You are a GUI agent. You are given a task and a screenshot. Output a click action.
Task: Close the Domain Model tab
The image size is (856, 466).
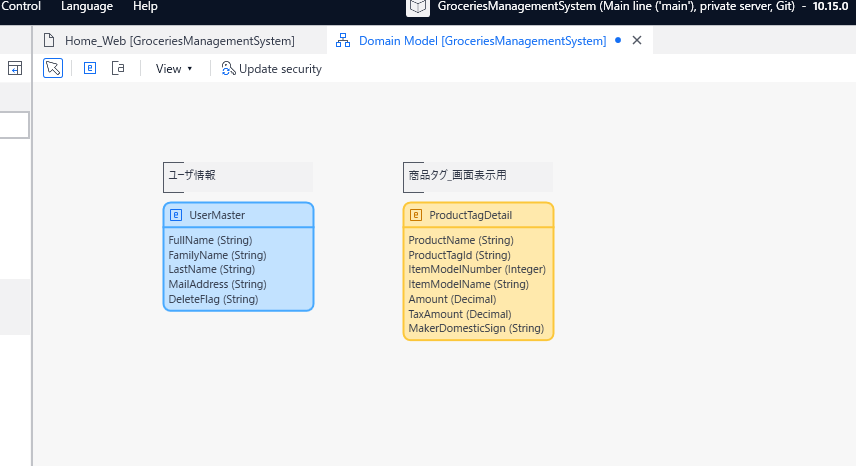(x=637, y=40)
